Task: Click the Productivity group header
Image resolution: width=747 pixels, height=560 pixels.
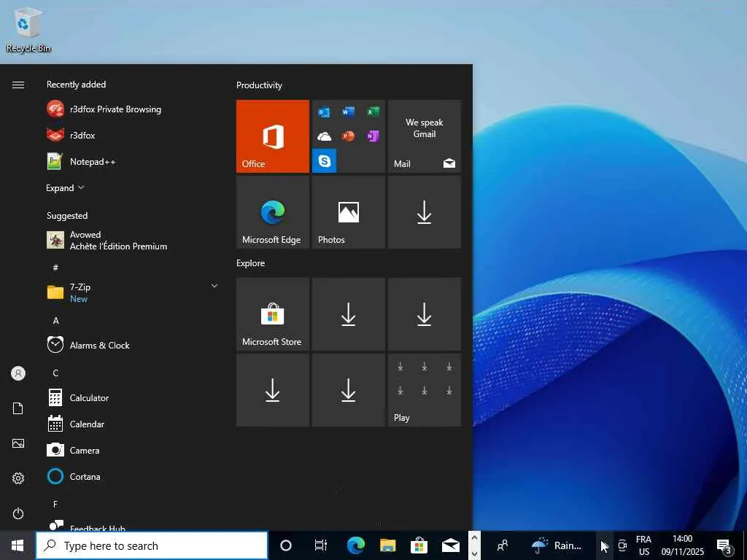Action: [259, 85]
